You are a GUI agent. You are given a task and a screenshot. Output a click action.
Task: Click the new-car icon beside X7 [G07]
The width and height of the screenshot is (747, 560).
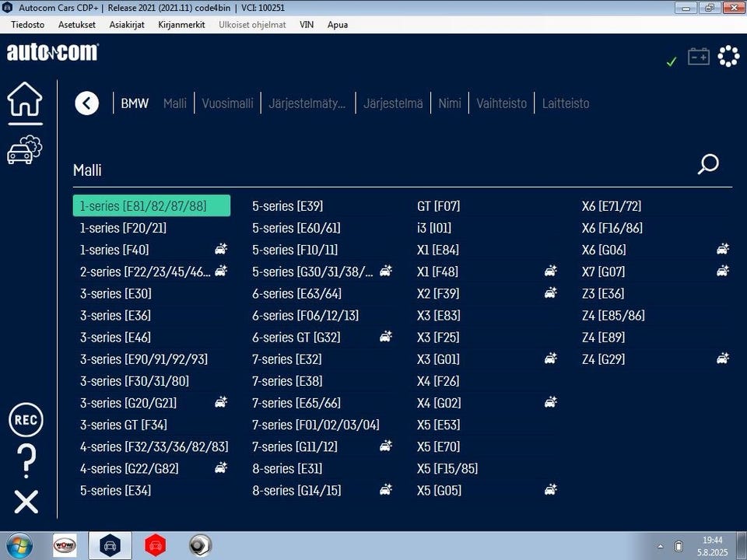coord(723,271)
